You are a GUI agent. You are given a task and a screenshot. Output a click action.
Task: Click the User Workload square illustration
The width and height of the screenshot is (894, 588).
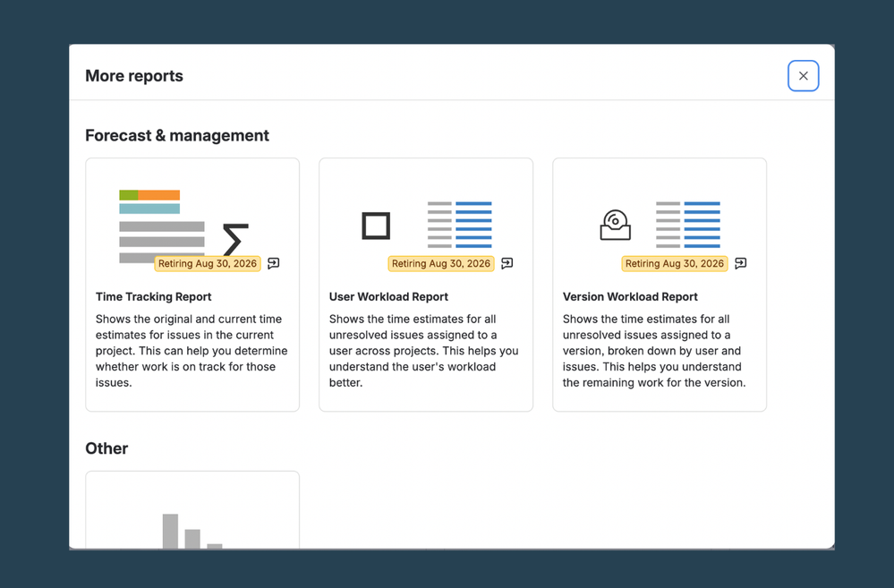tap(376, 226)
